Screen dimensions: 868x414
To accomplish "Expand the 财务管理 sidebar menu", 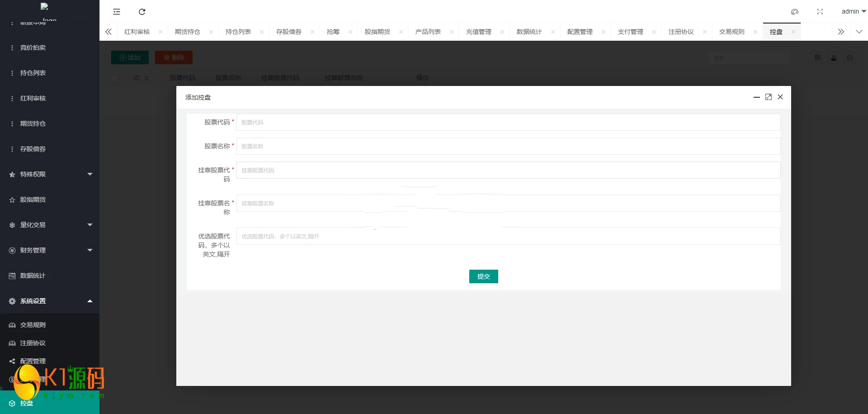I will 50,250.
